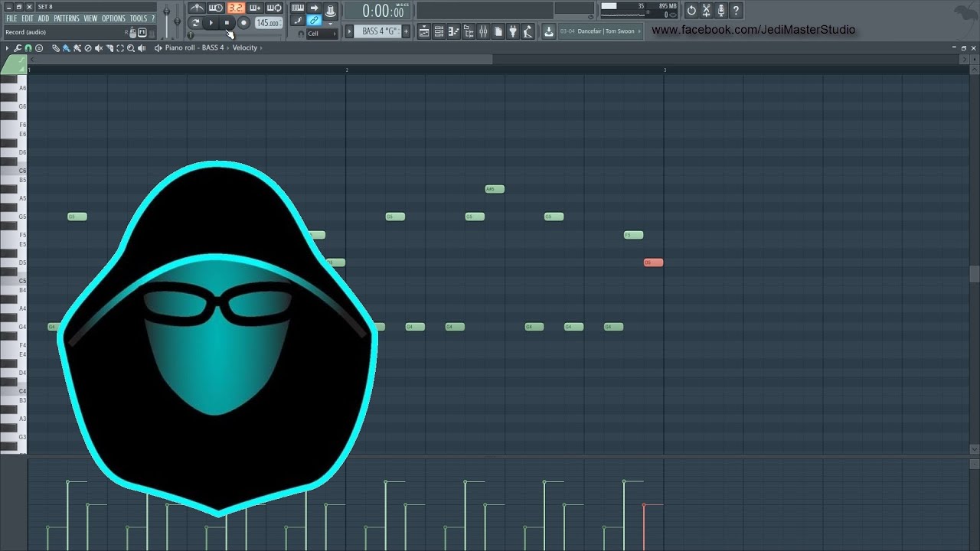Toggle typing keyboard to piano button
The width and height of the screenshot is (980, 551).
(298, 8)
